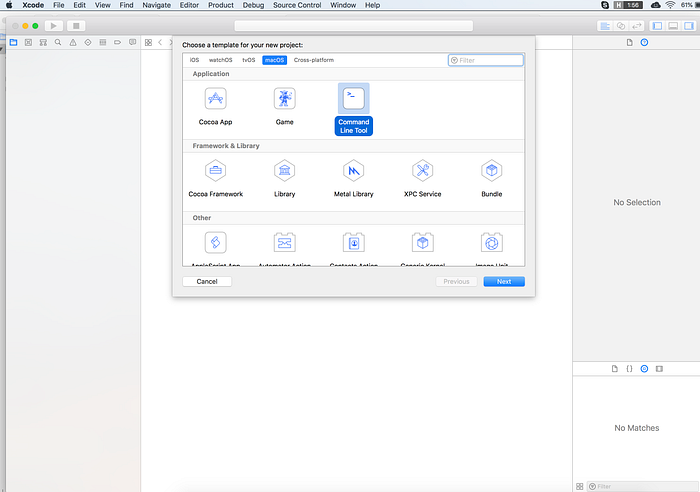This screenshot has height=492, width=700.
Task: Open the Debug navigator icon
Action: (x=103, y=42)
